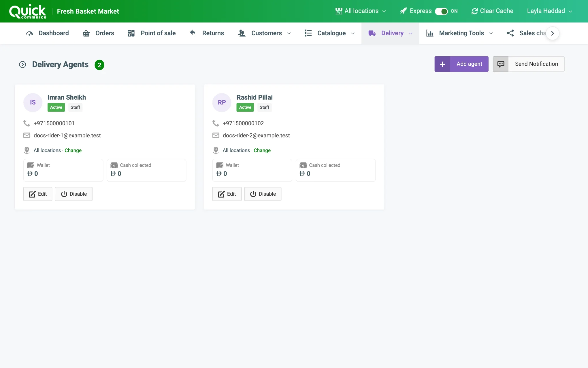The width and height of the screenshot is (588, 368).
Task: Click the Send Notification button
Action: (529, 64)
